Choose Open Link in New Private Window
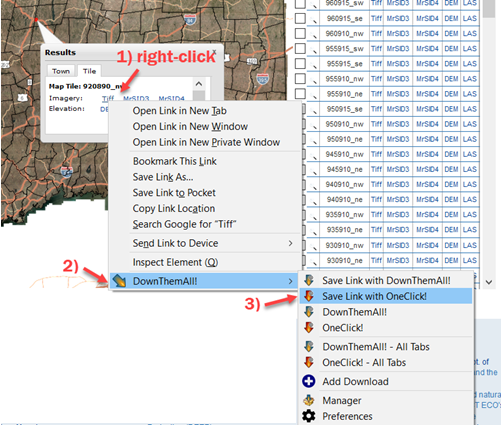The height and width of the screenshot is (425, 501). 206,142
